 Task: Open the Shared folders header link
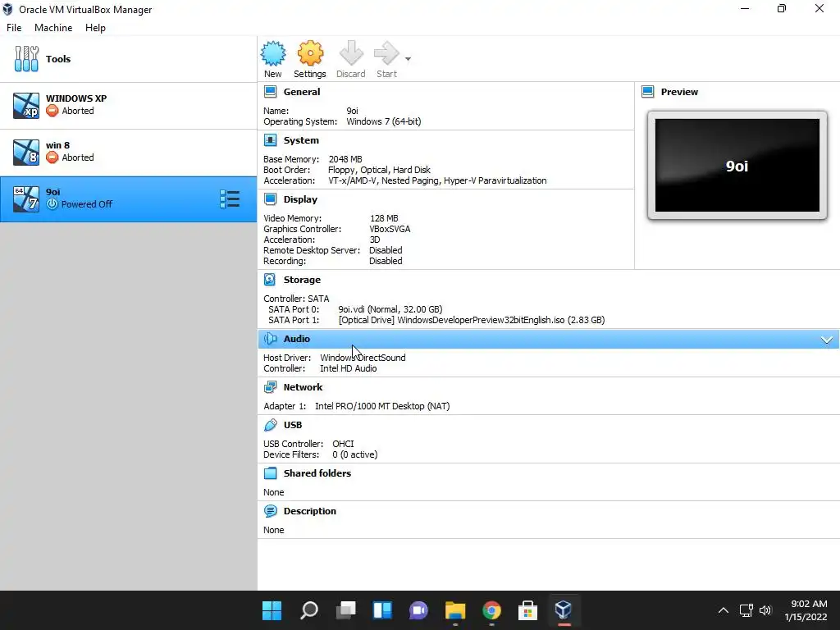click(x=317, y=473)
